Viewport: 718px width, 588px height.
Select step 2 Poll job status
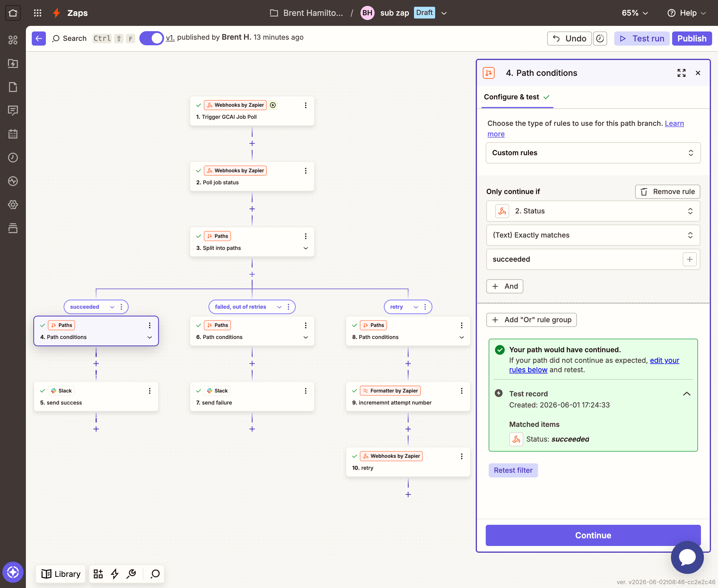click(x=252, y=176)
